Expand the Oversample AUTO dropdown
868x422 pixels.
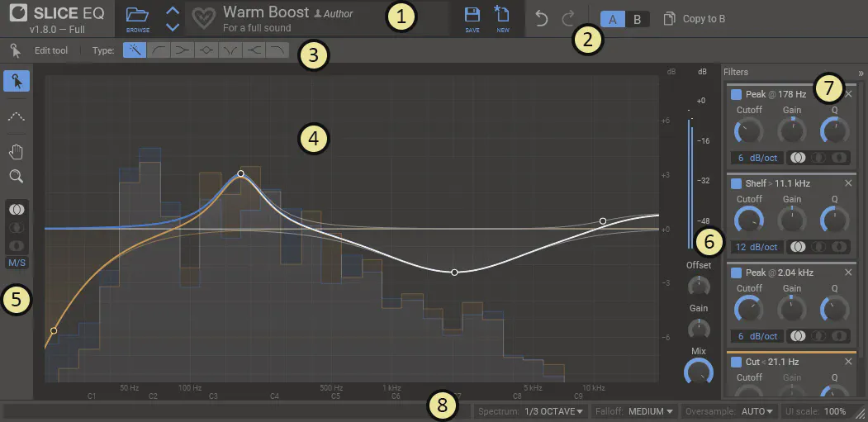(758, 411)
